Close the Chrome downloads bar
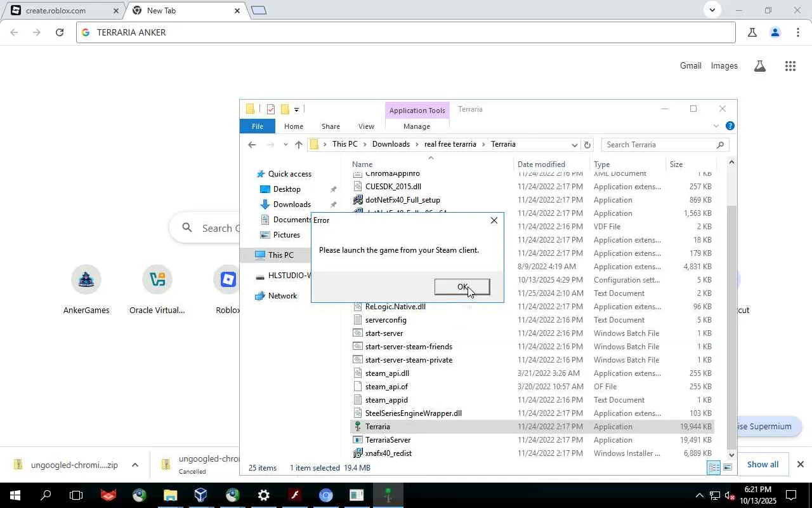812x508 pixels. click(800, 464)
